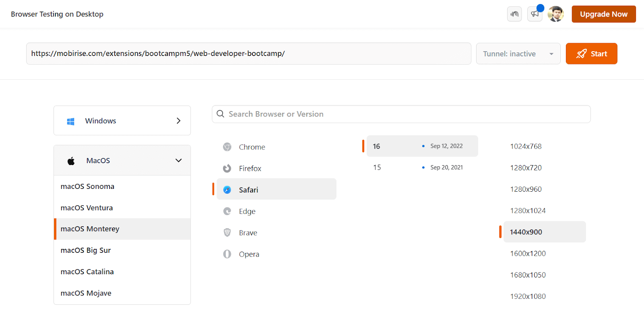644x333 pixels.
Task: Select resolution 1280x960
Action: pyautogui.click(x=526, y=189)
